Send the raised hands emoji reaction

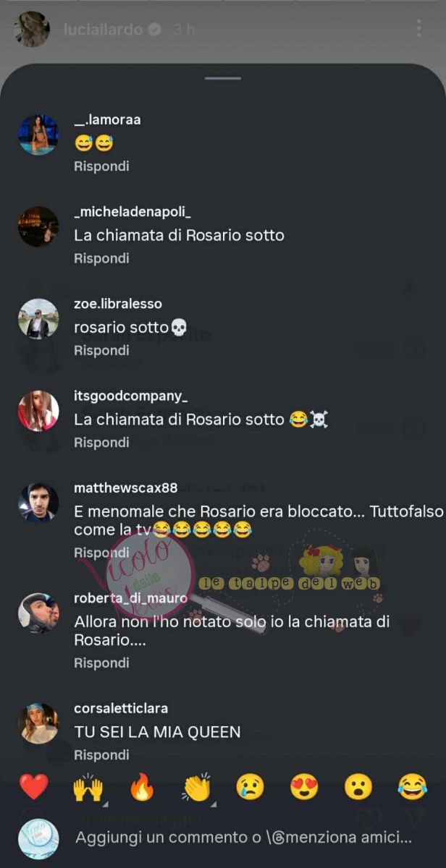[88, 786]
